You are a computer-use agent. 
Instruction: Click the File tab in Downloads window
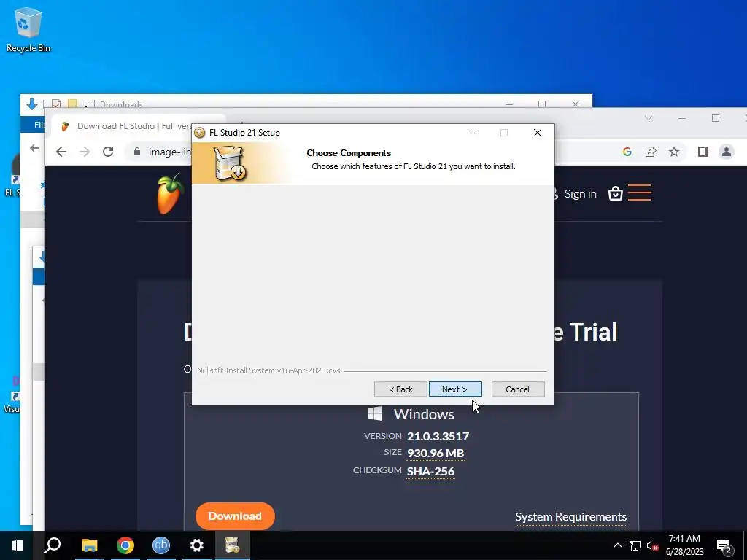coord(39,125)
